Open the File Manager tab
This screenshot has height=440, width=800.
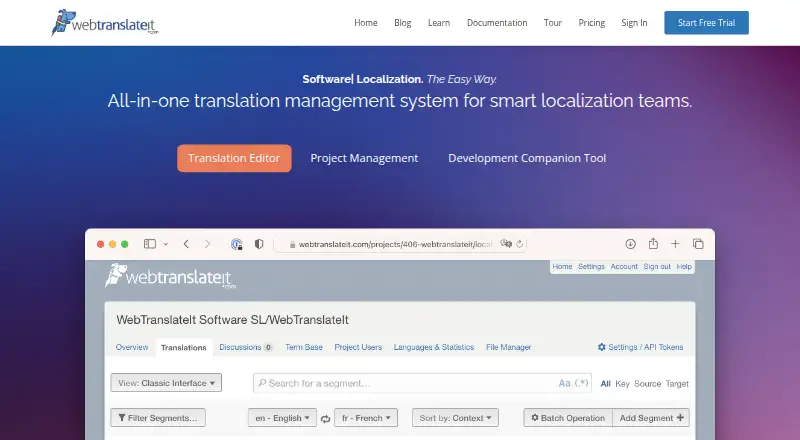point(509,347)
